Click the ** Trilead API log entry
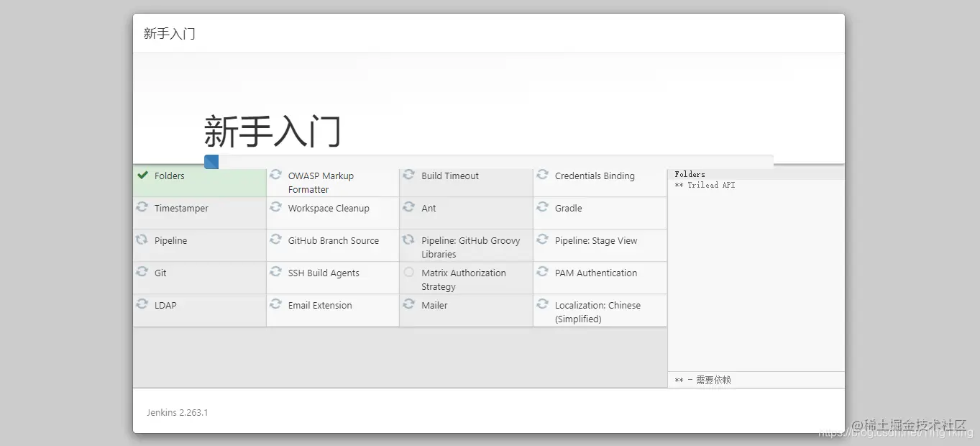Viewport: 980px width, 446px height. [x=705, y=185]
